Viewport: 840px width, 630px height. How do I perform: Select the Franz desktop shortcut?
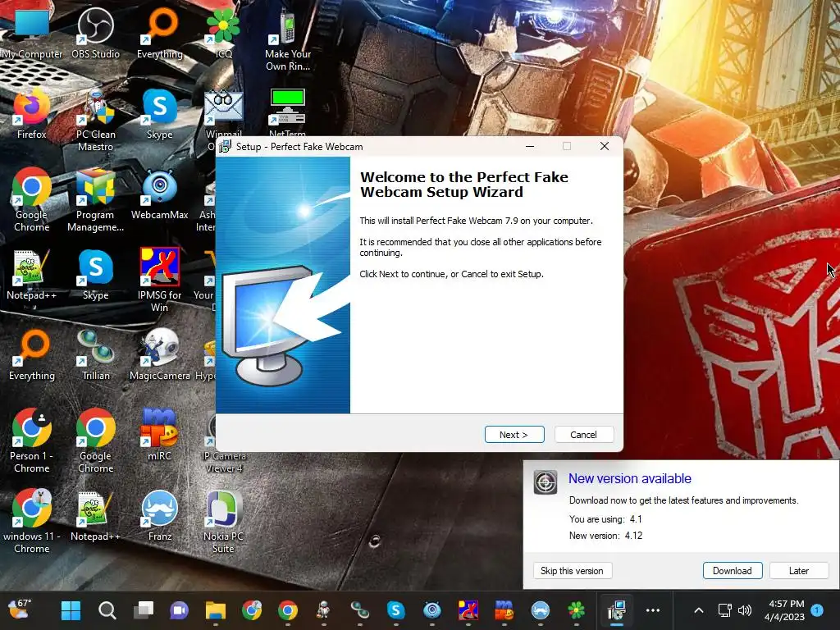(160, 516)
